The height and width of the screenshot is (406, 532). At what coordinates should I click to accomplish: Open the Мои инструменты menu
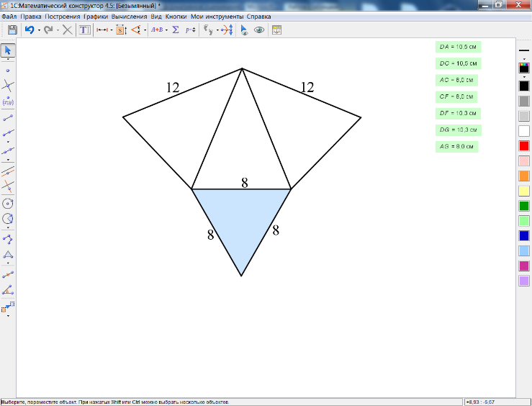tap(217, 17)
